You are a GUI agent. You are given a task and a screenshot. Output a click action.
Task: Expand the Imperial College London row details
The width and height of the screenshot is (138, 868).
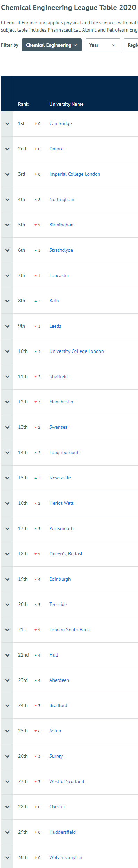(x=7, y=174)
